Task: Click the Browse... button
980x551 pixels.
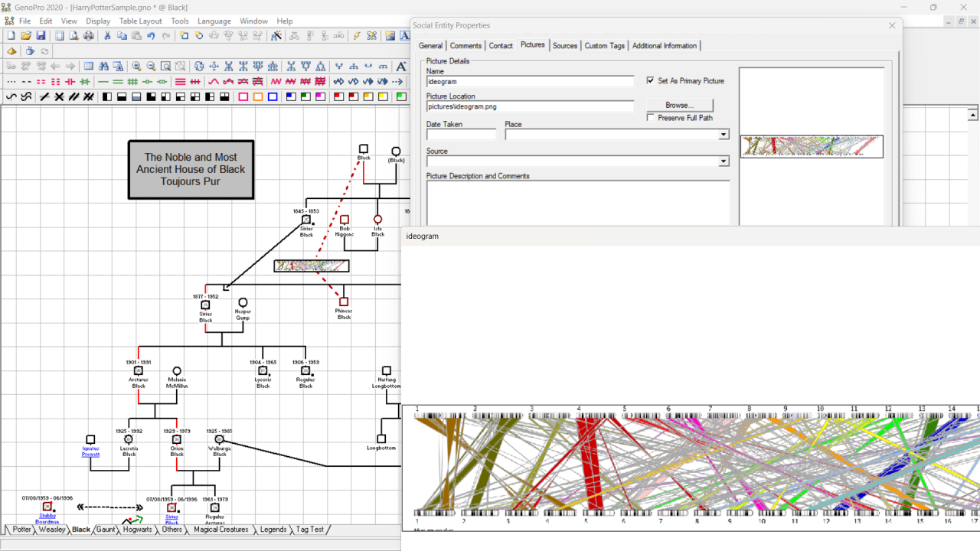Action: coord(679,105)
